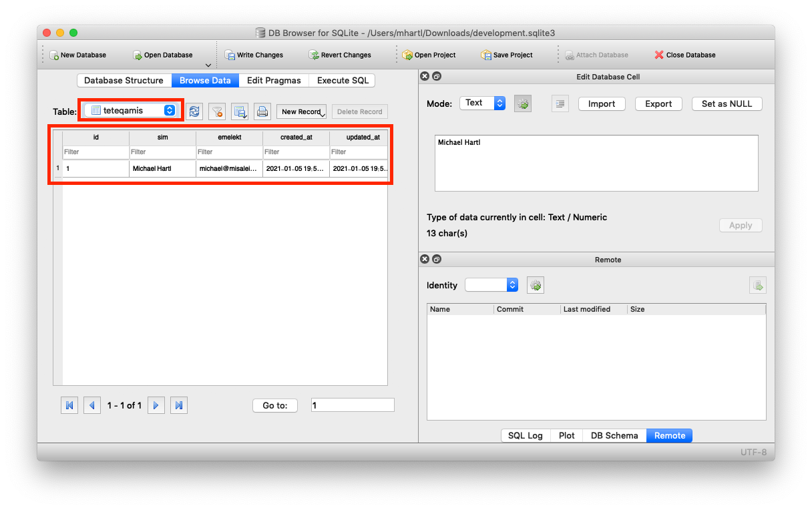Focus the Filter field under emelekt column
Screen dimensions: 812x510
pyautogui.click(x=229, y=152)
